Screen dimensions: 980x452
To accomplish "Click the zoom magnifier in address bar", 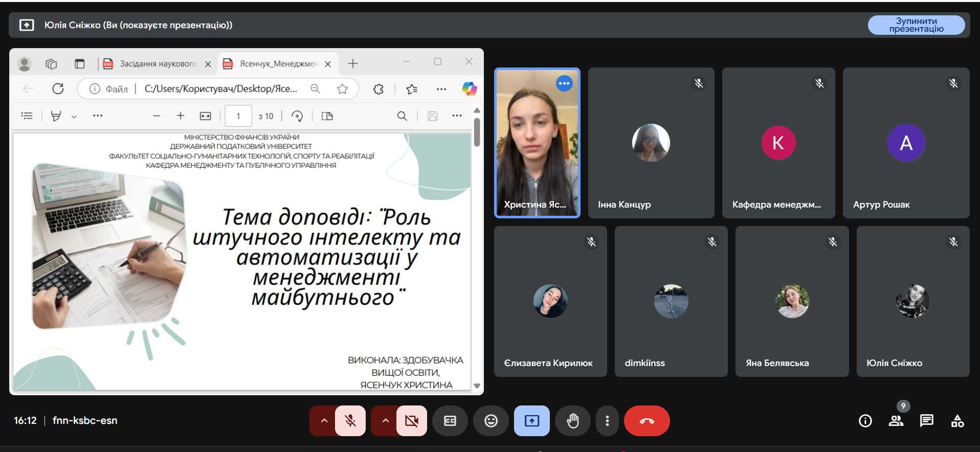I will 316,89.
